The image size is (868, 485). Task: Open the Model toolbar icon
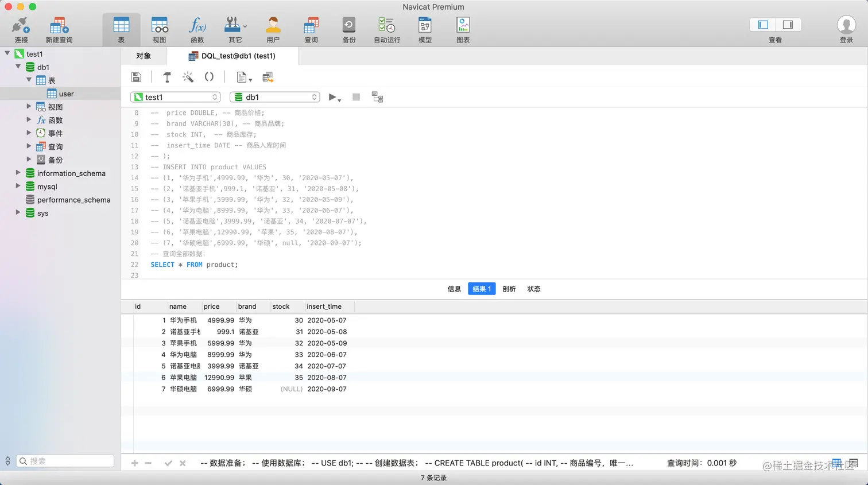pyautogui.click(x=425, y=30)
